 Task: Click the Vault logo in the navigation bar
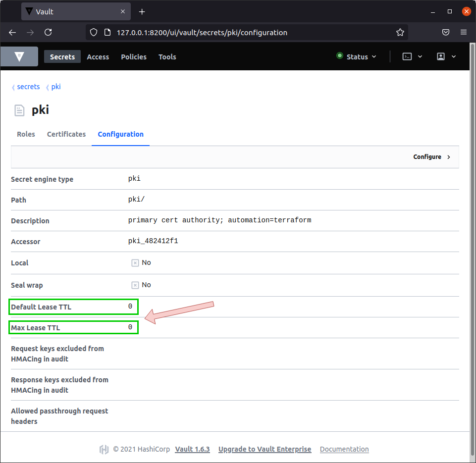point(19,56)
